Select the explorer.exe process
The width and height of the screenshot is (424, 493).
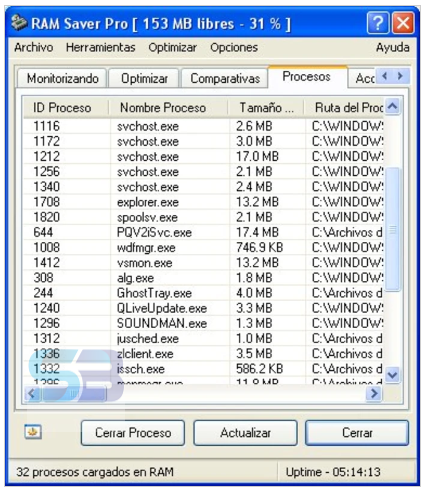point(203,202)
